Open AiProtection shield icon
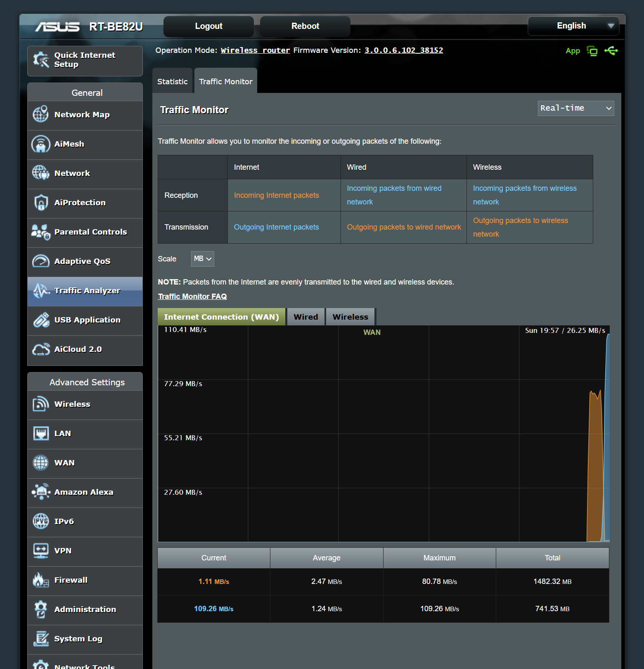Screen dimensions: 644x669 click(41, 202)
